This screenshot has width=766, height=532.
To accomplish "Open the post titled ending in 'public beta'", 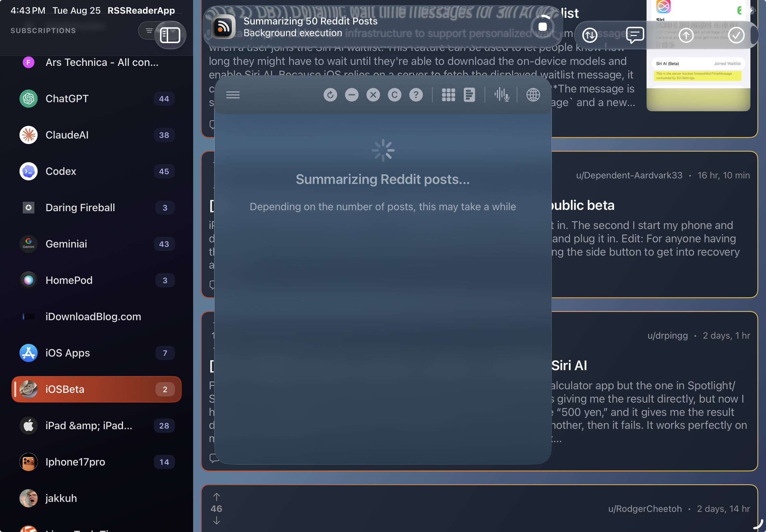I will pos(583,205).
